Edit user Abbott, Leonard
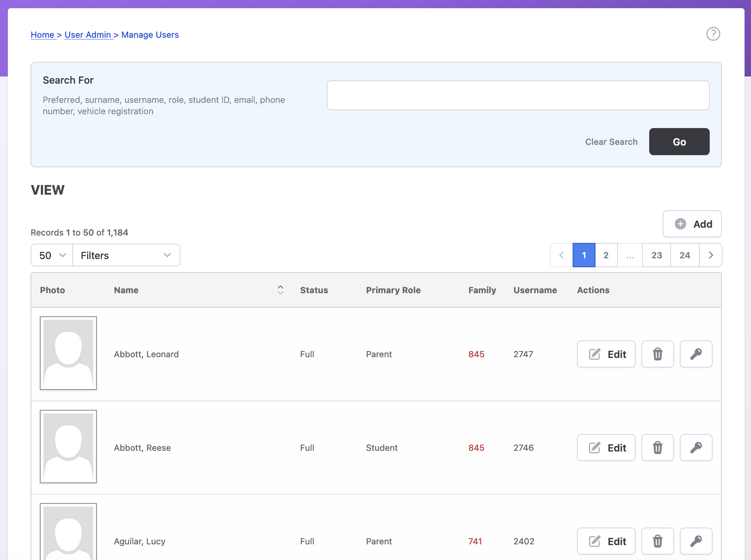The width and height of the screenshot is (751, 560). pyautogui.click(x=606, y=354)
